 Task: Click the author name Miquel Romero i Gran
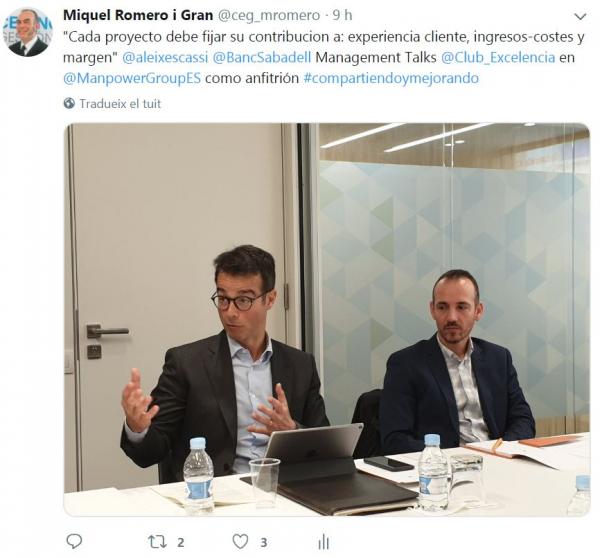138,15
